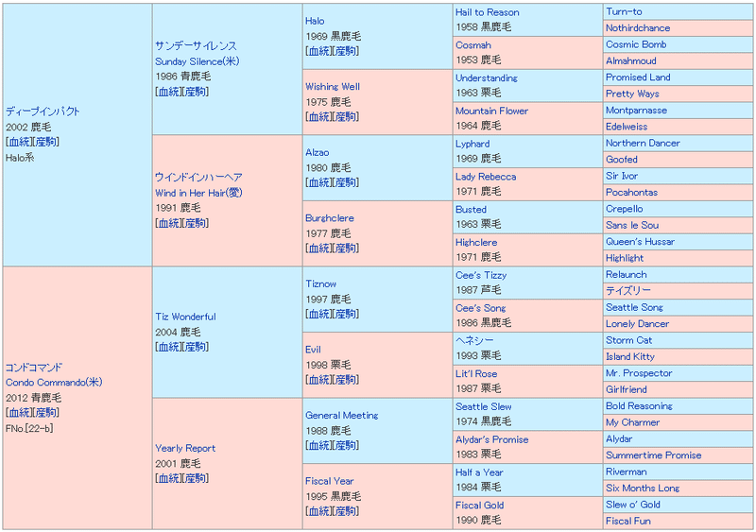Viewport: 756px width, 532px height.
Task: Open 産駒 link under Fiscal Year
Action: [x=345, y=511]
